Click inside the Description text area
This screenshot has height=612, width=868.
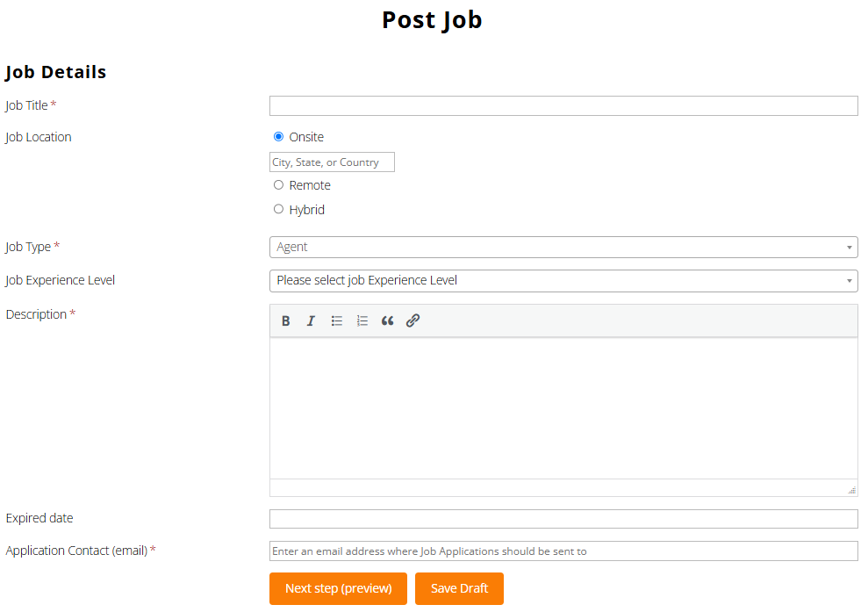pos(563,408)
